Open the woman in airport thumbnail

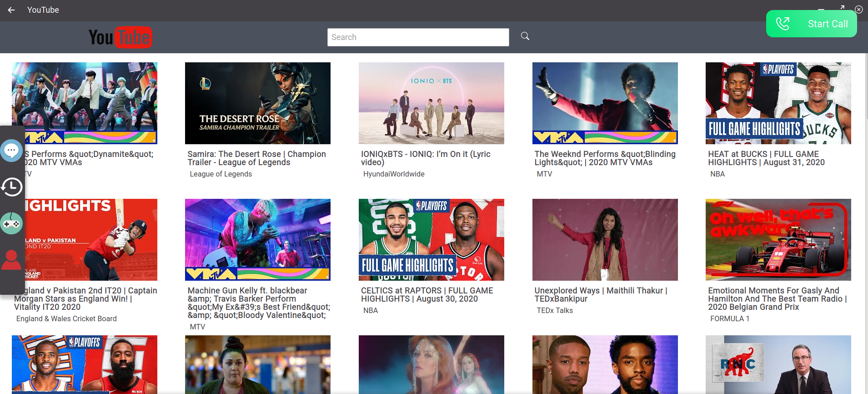click(258, 364)
